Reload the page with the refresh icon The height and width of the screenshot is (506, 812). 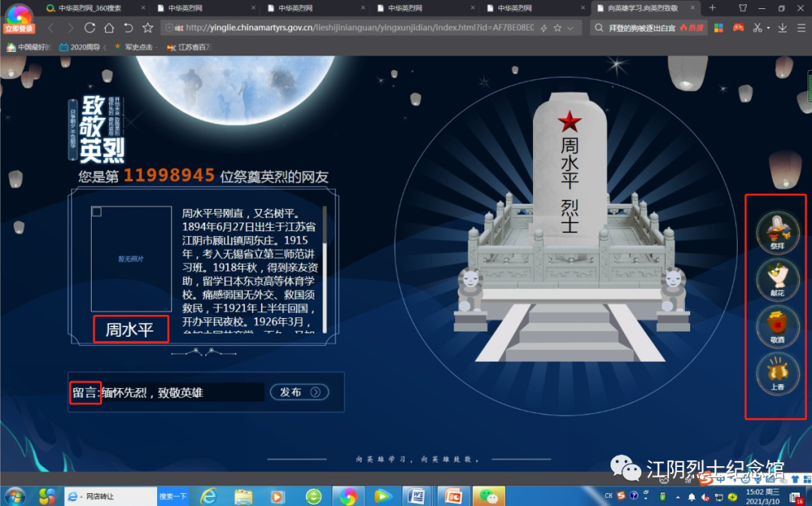coord(89,28)
